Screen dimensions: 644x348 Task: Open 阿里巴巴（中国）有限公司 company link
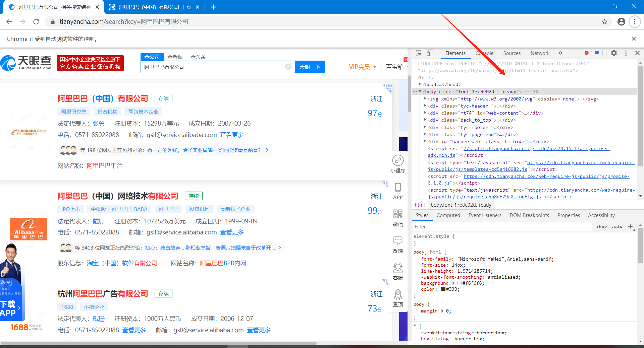pos(103,98)
